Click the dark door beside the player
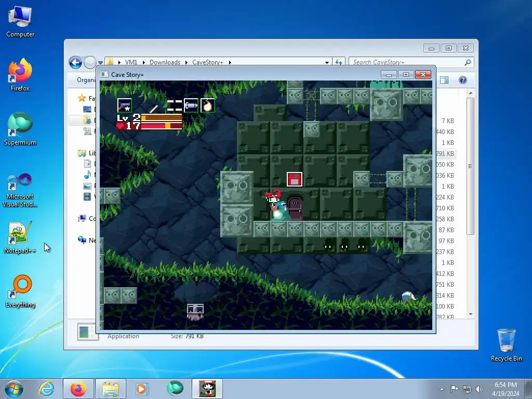Viewport: 532px width, 399px height. (x=295, y=208)
